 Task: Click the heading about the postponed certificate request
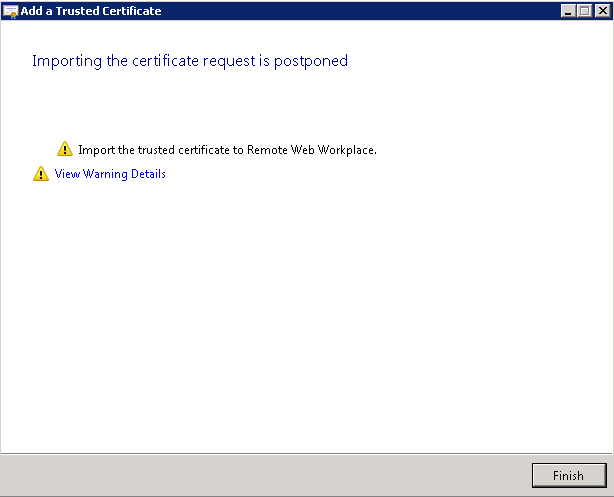[x=190, y=61]
